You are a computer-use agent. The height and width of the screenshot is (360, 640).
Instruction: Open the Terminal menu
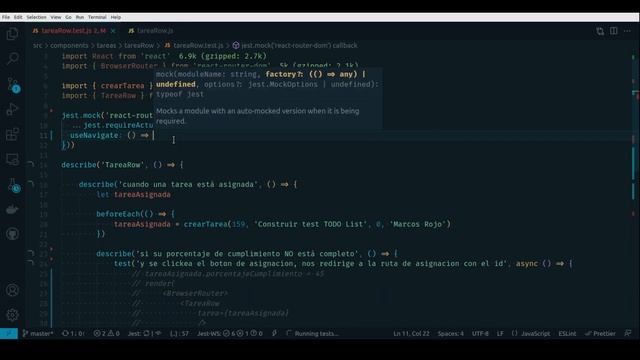click(x=97, y=17)
